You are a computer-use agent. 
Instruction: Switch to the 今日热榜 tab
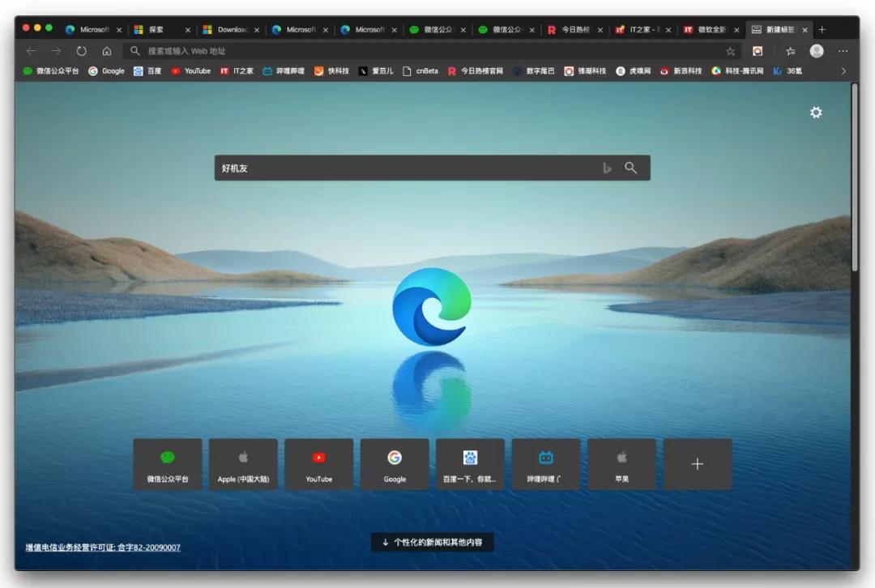(575, 30)
